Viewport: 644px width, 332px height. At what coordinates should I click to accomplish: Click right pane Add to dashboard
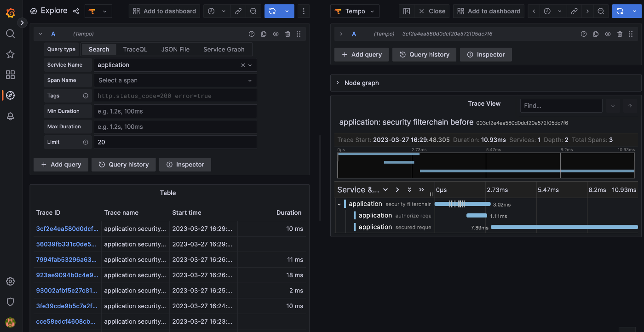click(x=489, y=11)
